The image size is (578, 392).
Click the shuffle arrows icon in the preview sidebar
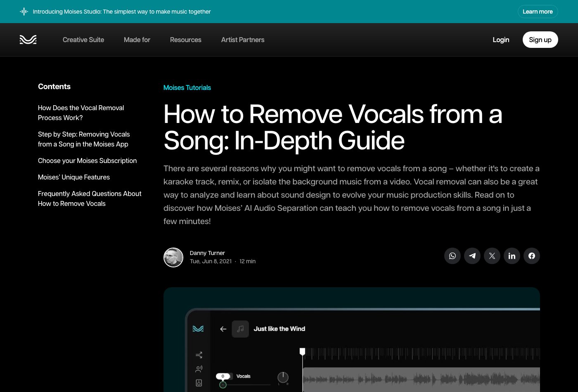click(x=199, y=355)
